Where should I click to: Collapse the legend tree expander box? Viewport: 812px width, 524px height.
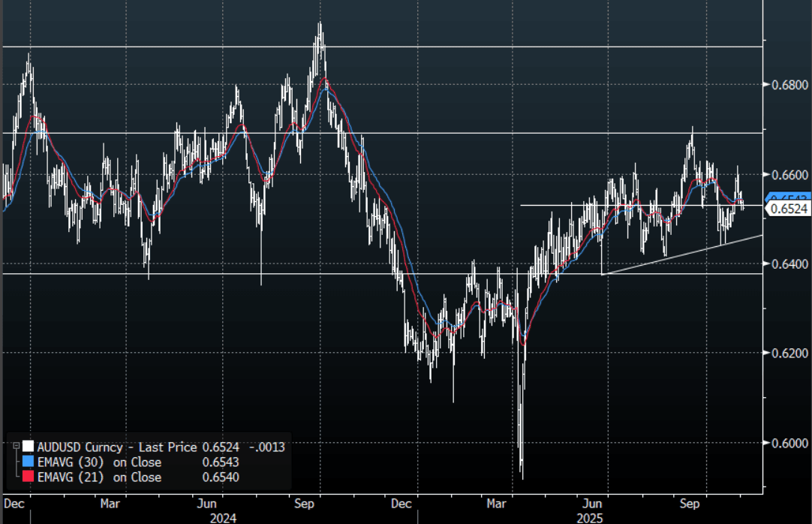[17, 447]
